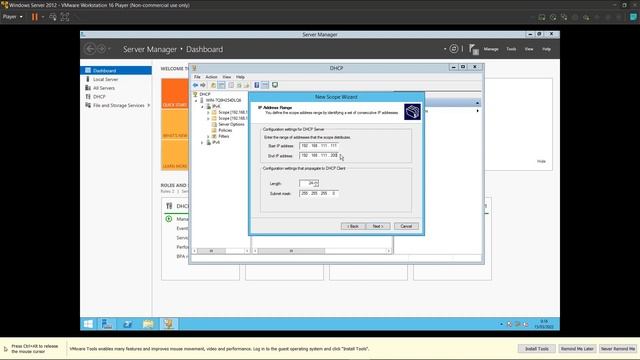Select Filters in DHCP tree
The image size is (640, 360).
[x=224, y=136]
